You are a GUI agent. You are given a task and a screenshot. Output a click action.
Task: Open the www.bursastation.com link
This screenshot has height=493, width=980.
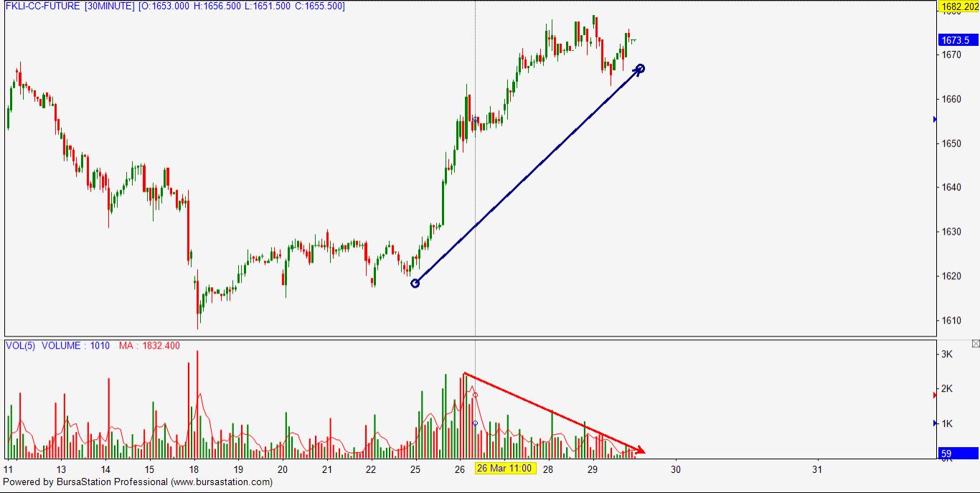coord(222,482)
